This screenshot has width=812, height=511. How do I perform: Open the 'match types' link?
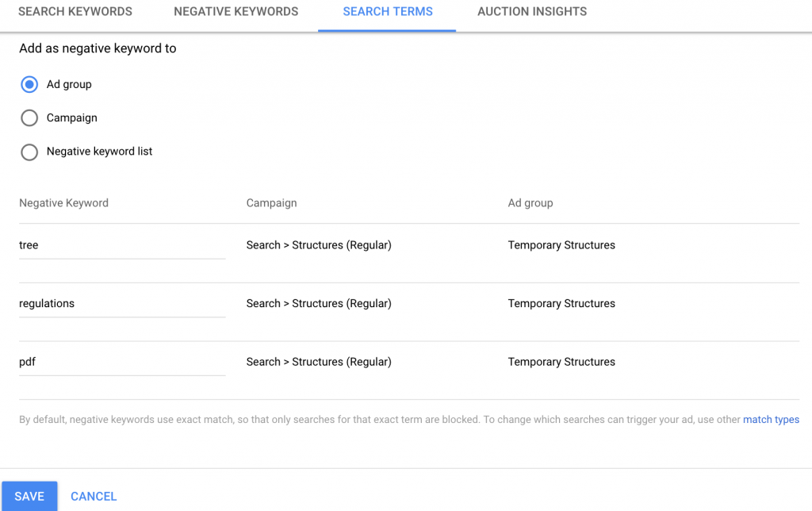pyautogui.click(x=771, y=419)
